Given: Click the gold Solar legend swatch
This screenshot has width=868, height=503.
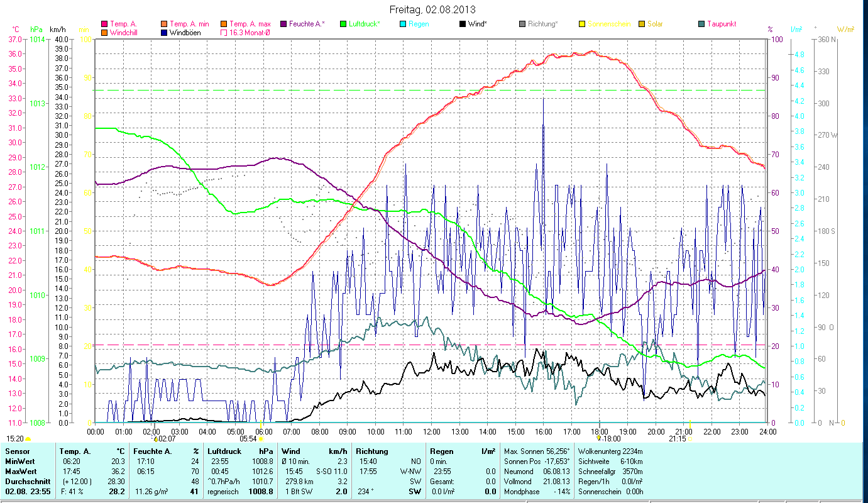Looking at the screenshot, I should pyautogui.click(x=642, y=24).
